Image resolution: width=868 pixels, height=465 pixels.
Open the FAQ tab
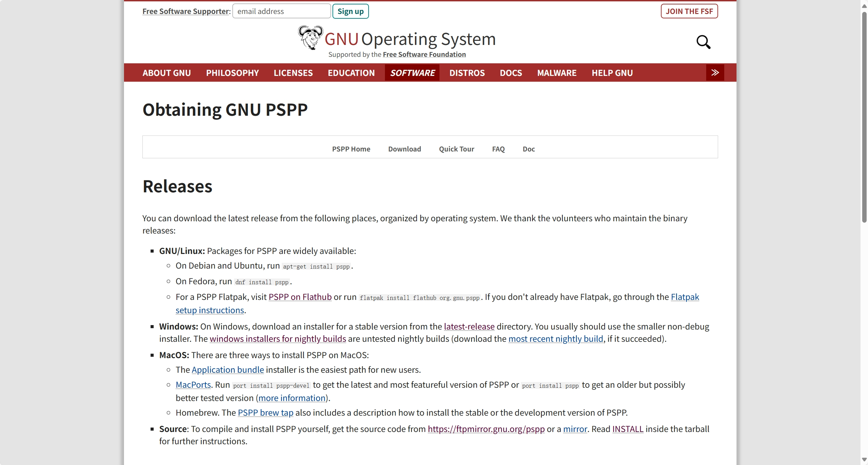click(498, 149)
